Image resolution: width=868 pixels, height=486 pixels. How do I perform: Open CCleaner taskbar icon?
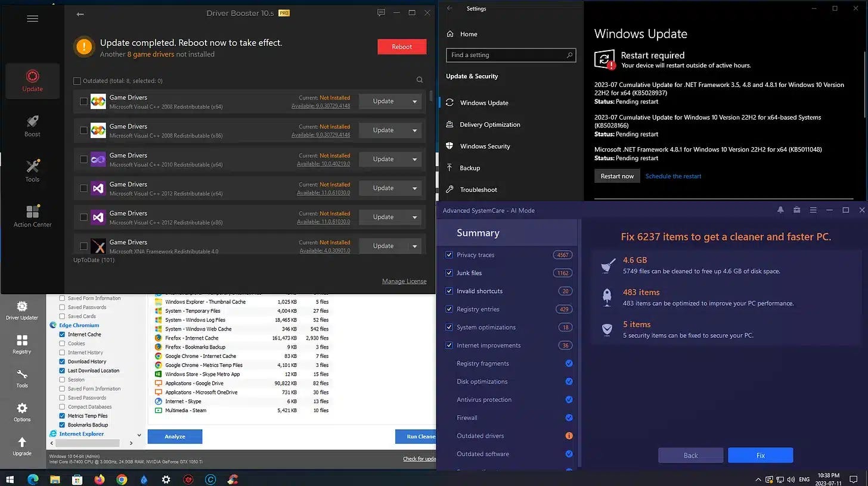click(233, 479)
